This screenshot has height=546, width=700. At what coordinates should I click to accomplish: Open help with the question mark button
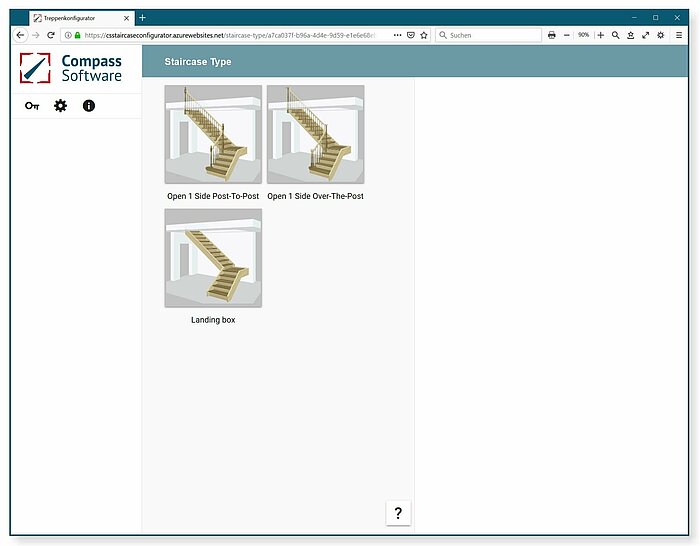[398, 513]
